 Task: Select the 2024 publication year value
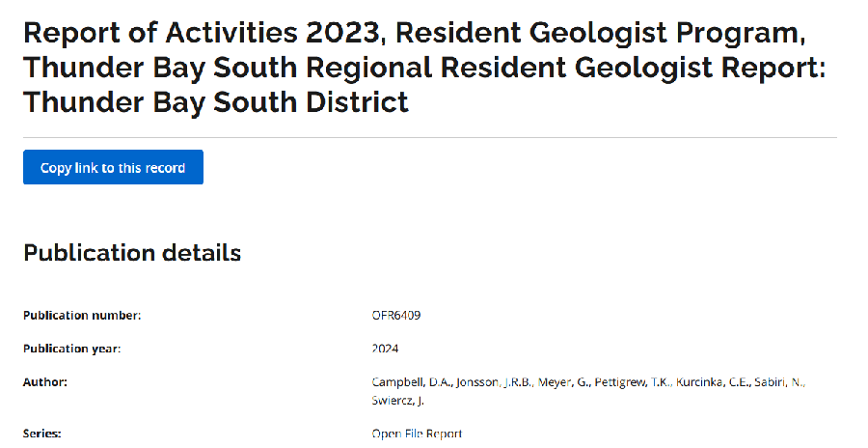point(385,349)
